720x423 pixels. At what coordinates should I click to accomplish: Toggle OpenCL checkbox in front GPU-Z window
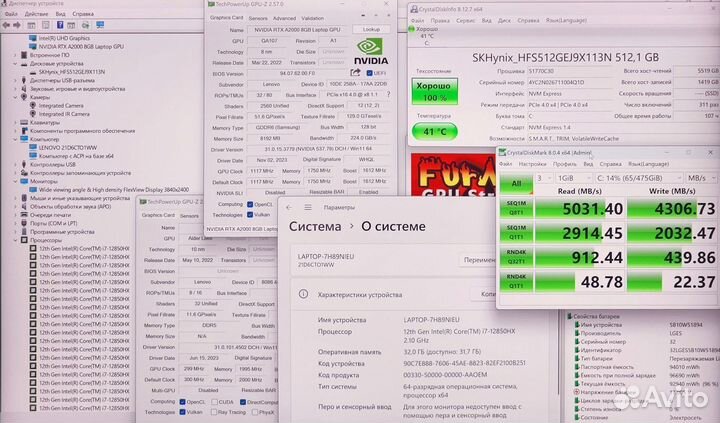pos(250,204)
